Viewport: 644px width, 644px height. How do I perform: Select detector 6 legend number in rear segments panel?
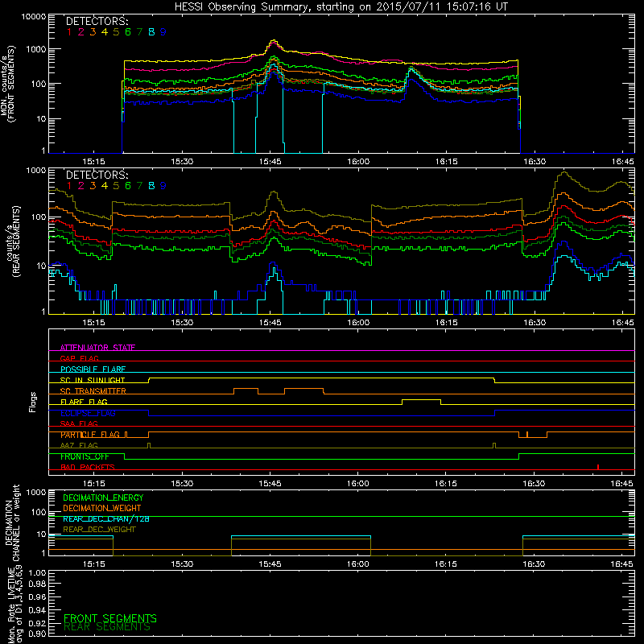128,186
